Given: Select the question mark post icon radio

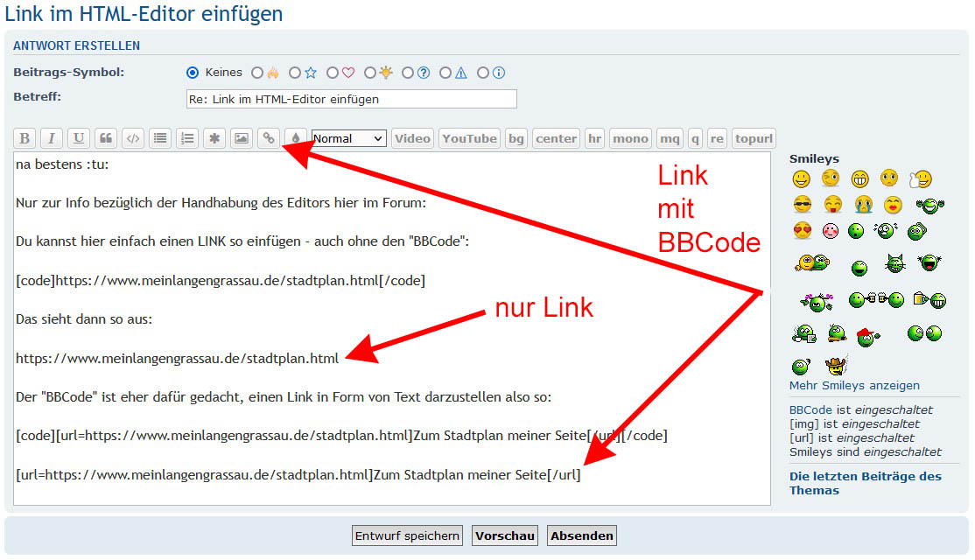Looking at the screenshot, I should [408, 73].
